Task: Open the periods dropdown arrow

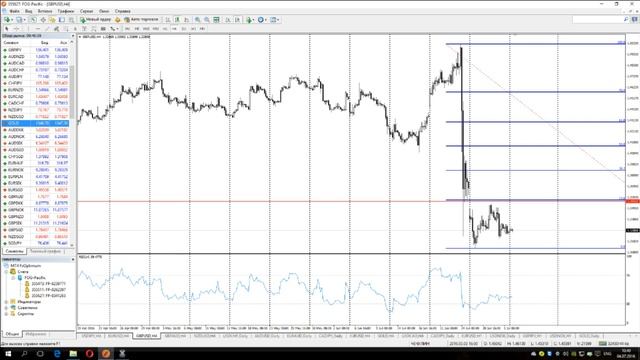Action: click(266, 20)
